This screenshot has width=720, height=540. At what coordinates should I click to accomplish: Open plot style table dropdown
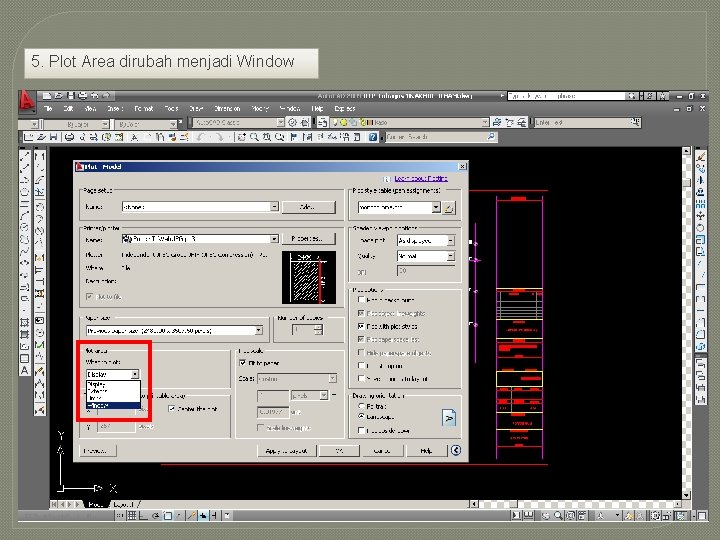tap(436, 208)
